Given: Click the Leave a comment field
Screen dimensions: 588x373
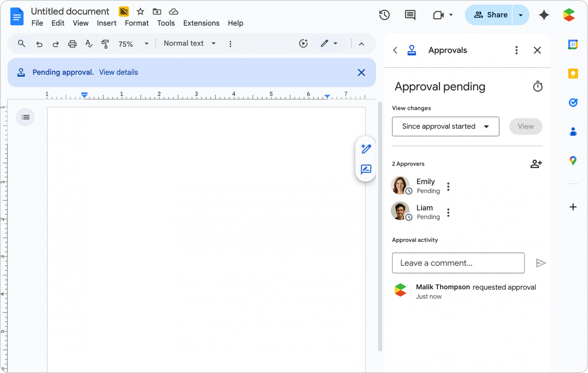Looking at the screenshot, I should [458, 263].
